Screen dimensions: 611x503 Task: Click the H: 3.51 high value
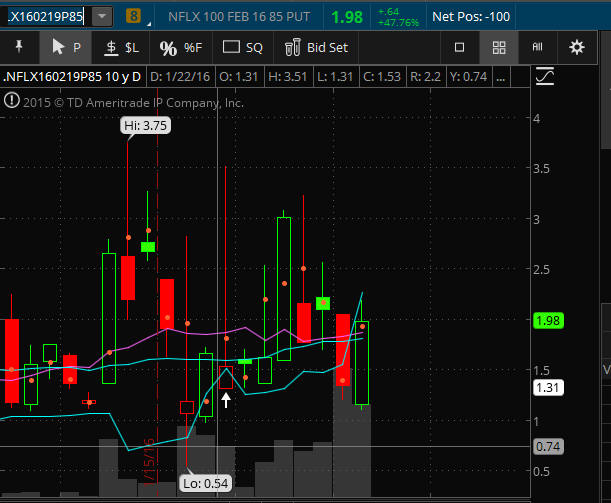(x=288, y=77)
